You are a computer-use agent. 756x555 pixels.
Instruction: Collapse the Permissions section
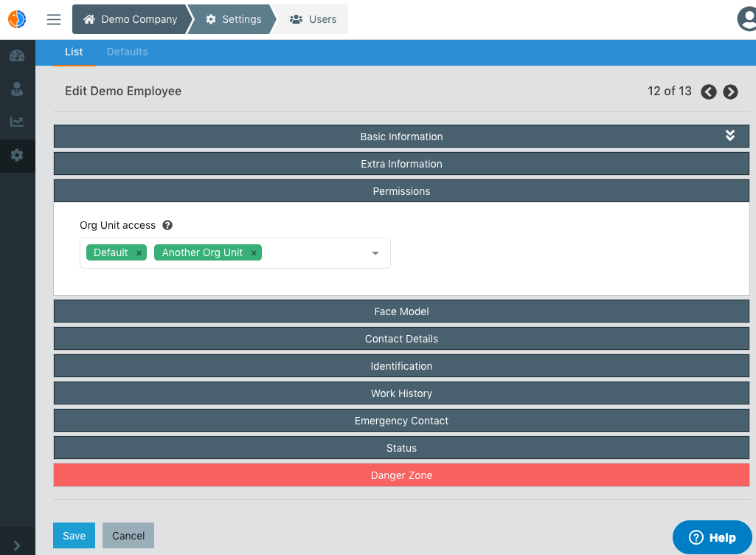pyautogui.click(x=401, y=191)
